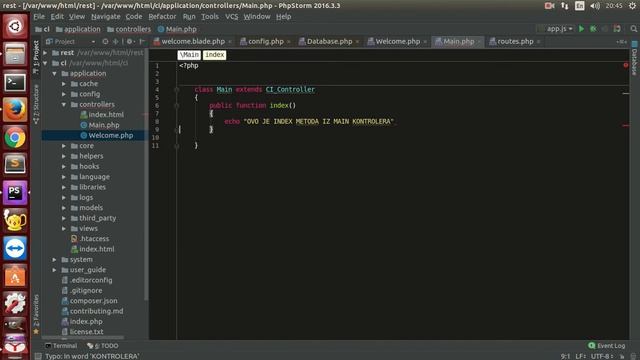Open the Event Log
The image size is (640, 360).
[x=607, y=346]
